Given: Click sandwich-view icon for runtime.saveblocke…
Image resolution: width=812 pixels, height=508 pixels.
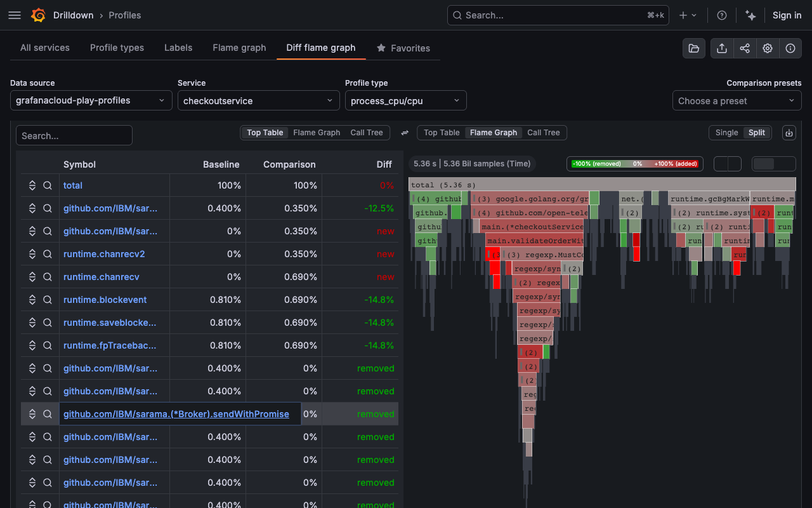Looking at the screenshot, I should pyautogui.click(x=32, y=323).
